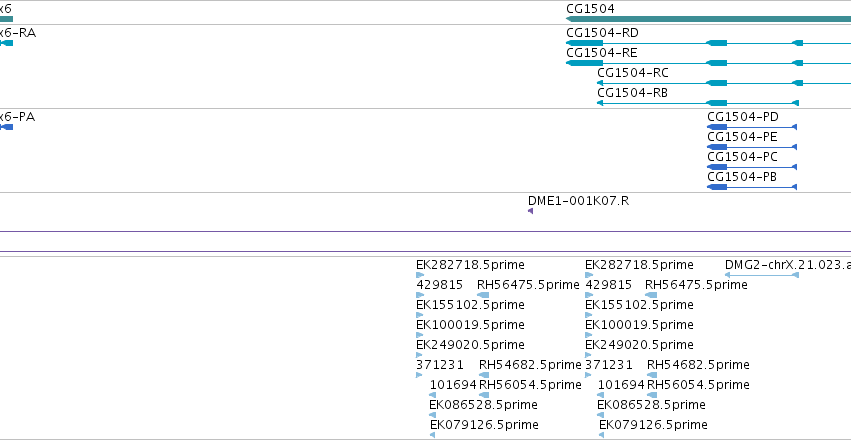Click the x6-RA transcript glyph

coord(6,43)
